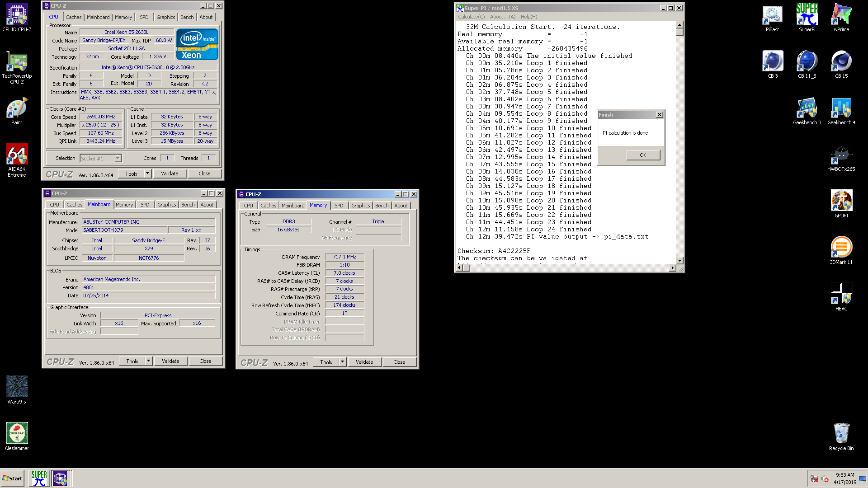Viewport: 868px width, 488px height.
Task: Click Super PI vertical scrollbar down arrow
Action: coord(679,261)
